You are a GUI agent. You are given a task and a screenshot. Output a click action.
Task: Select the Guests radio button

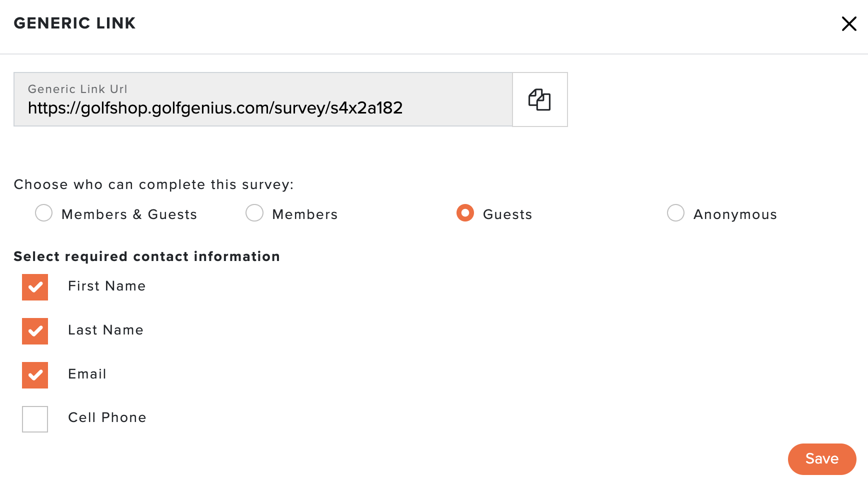465,213
